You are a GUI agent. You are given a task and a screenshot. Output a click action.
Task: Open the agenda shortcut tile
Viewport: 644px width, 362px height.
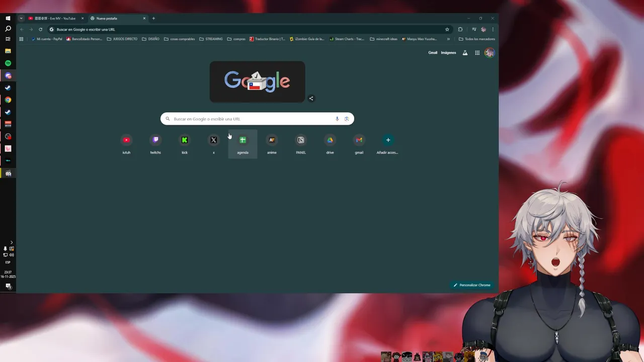[243, 144]
